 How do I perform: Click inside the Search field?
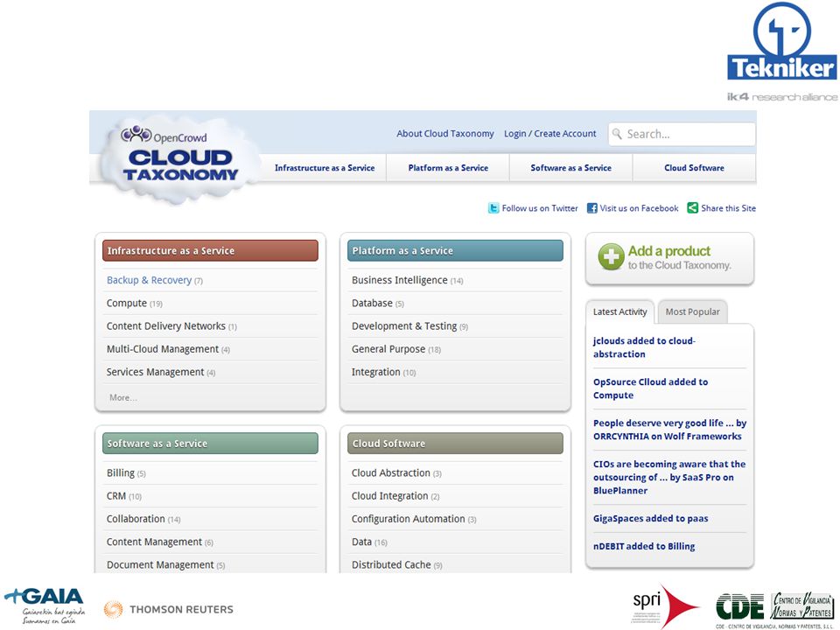[x=682, y=134]
